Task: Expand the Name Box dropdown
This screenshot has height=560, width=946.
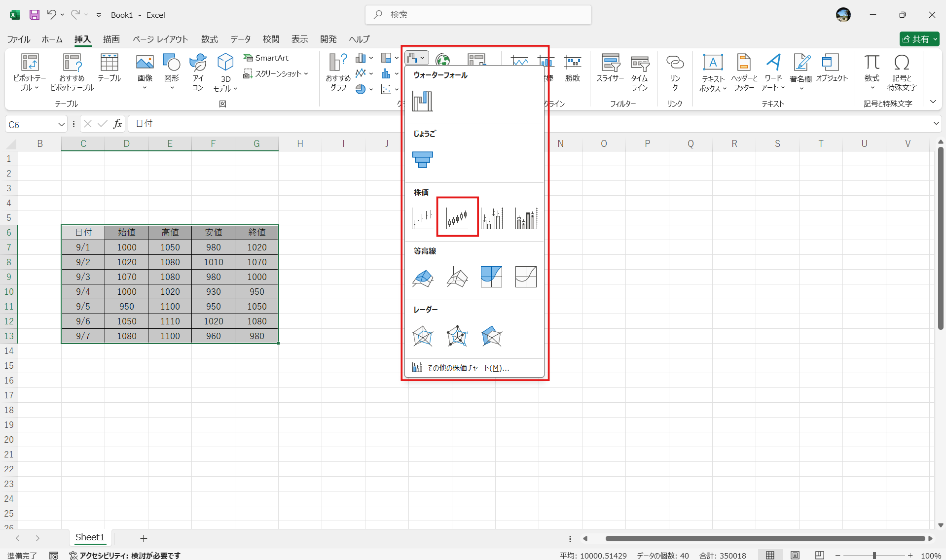Action: (61, 124)
